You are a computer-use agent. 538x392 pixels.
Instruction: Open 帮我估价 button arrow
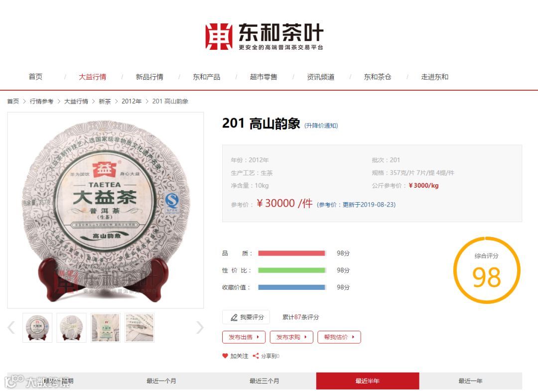click(353, 337)
